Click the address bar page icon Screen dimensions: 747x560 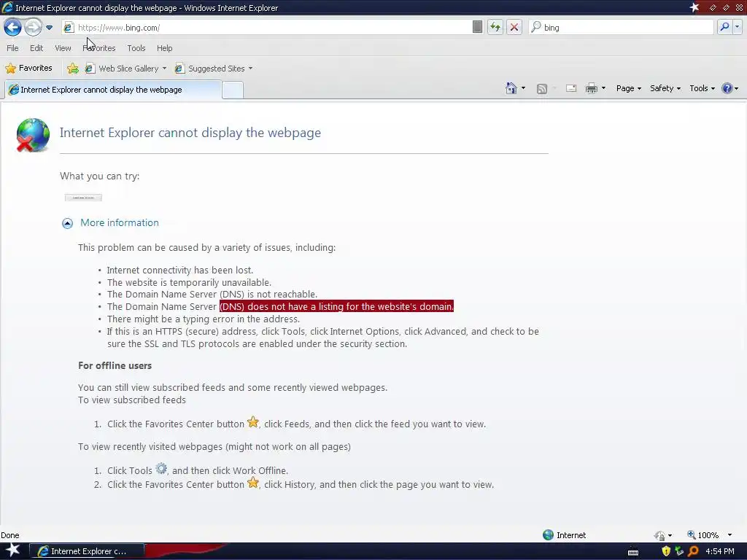coord(69,28)
